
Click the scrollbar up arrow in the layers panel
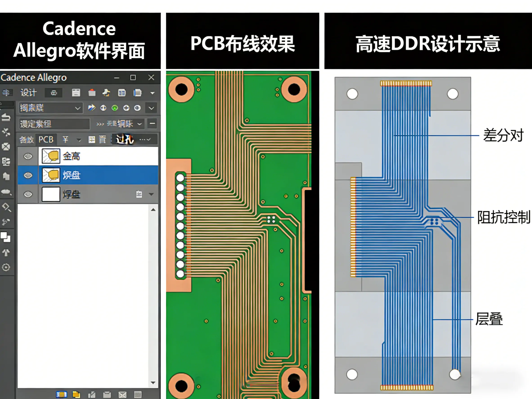click(153, 209)
